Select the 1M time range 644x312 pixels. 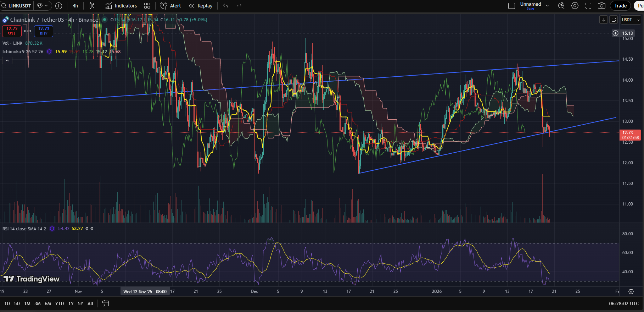[x=27, y=303]
